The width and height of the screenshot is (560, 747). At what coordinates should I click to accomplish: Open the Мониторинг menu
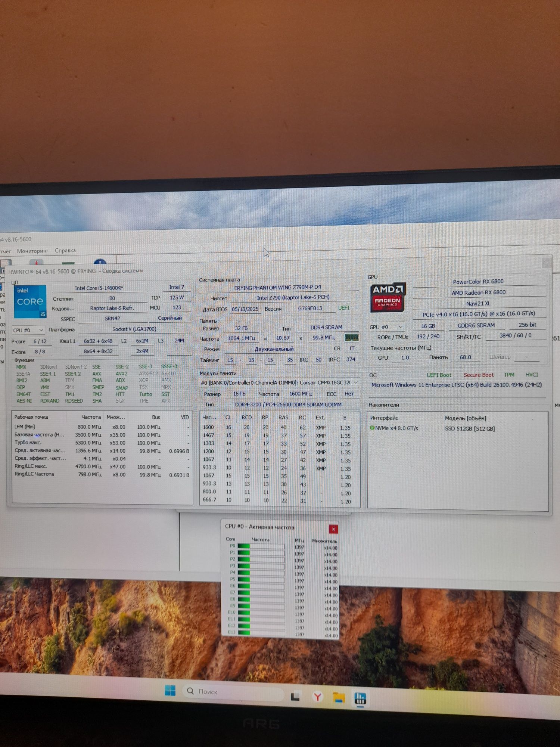33,251
